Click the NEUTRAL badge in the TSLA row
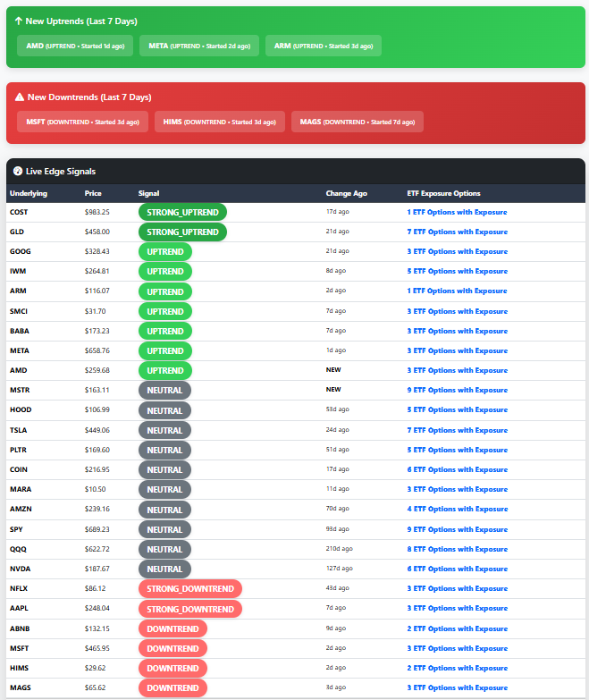Screen dimensions: 589x700 [x=164, y=430]
